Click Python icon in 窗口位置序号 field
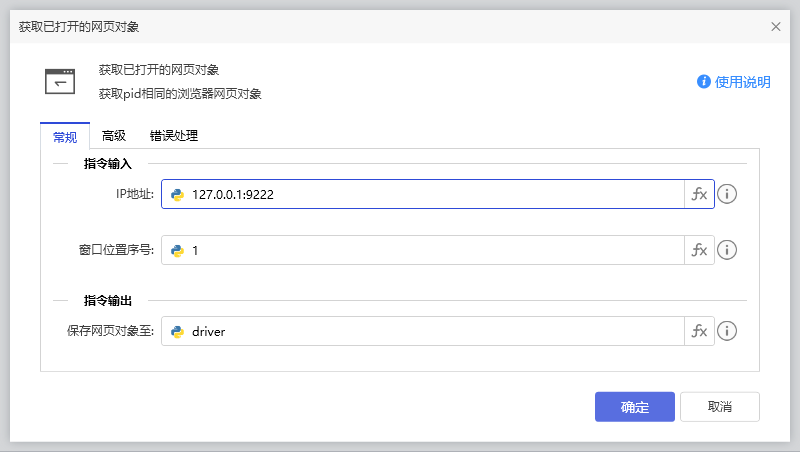800x452 pixels. tap(177, 251)
